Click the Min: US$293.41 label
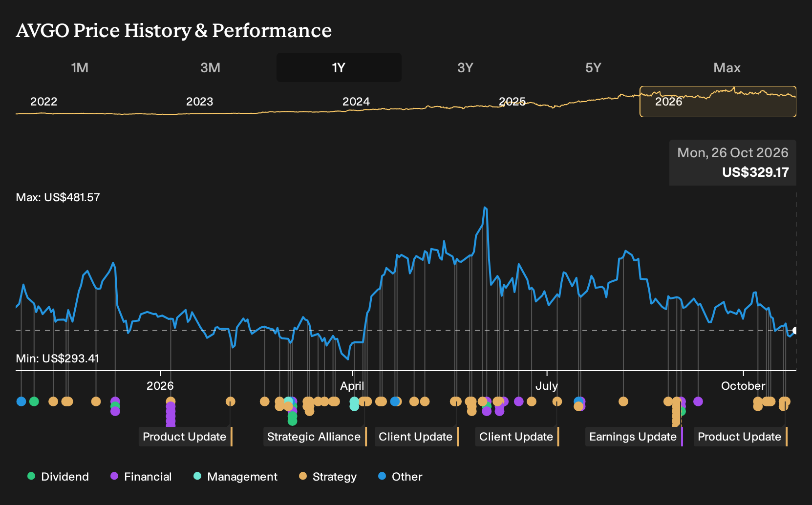 [x=57, y=358]
